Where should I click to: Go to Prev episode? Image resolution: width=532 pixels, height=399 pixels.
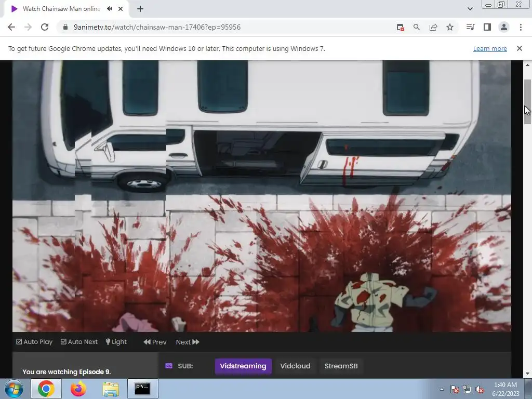click(155, 342)
